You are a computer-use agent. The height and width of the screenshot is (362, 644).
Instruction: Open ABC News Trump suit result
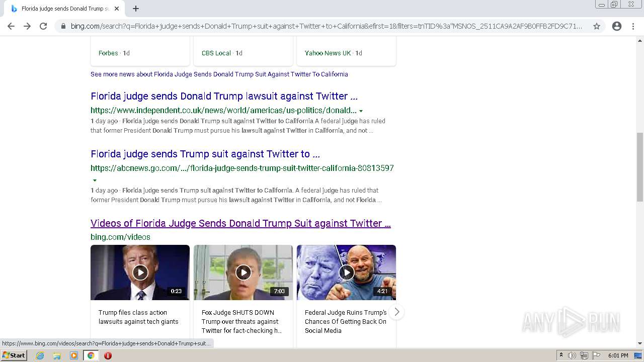coord(205,154)
